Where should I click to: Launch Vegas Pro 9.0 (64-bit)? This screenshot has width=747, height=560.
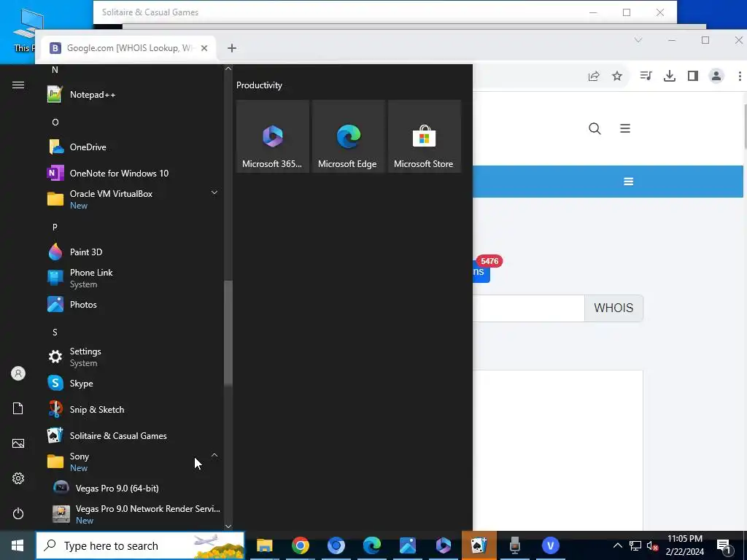133,488
